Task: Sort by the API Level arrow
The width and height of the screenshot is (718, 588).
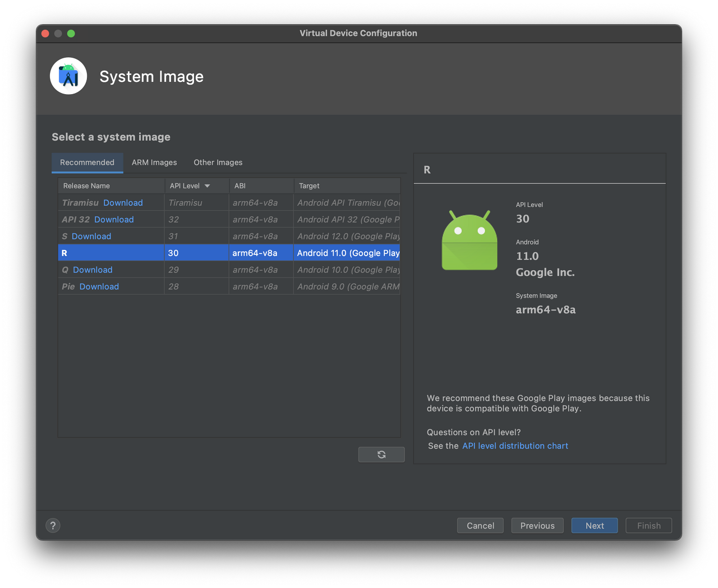Action: point(207,186)
